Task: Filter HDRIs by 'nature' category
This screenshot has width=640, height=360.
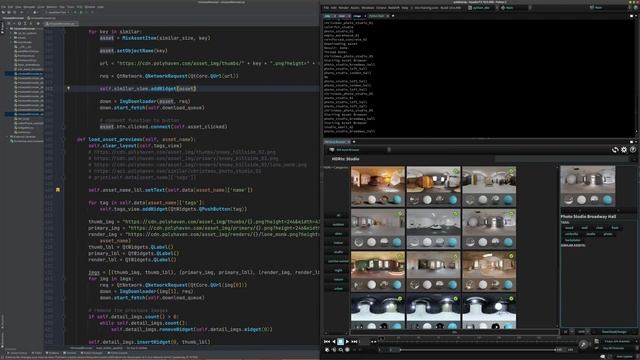Action: click(x=338, y=279)
